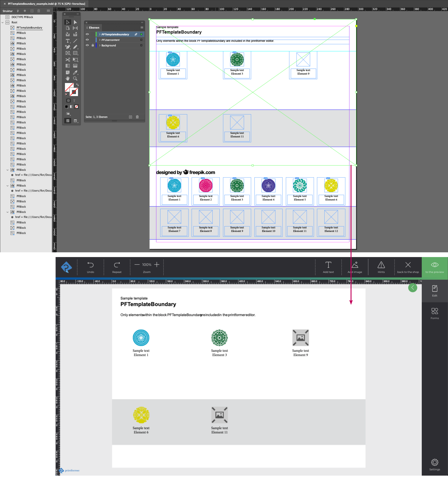Select the PFTemplateBoundary_example.indd document tab
The image size is (448, 484).
coord(46,4)
